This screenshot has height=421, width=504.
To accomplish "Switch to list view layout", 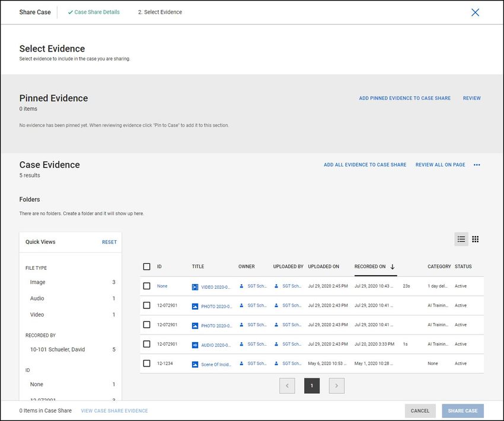I will click(461, 239).
